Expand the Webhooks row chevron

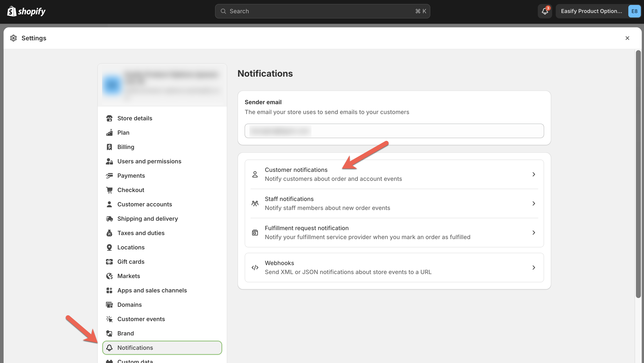534,267
